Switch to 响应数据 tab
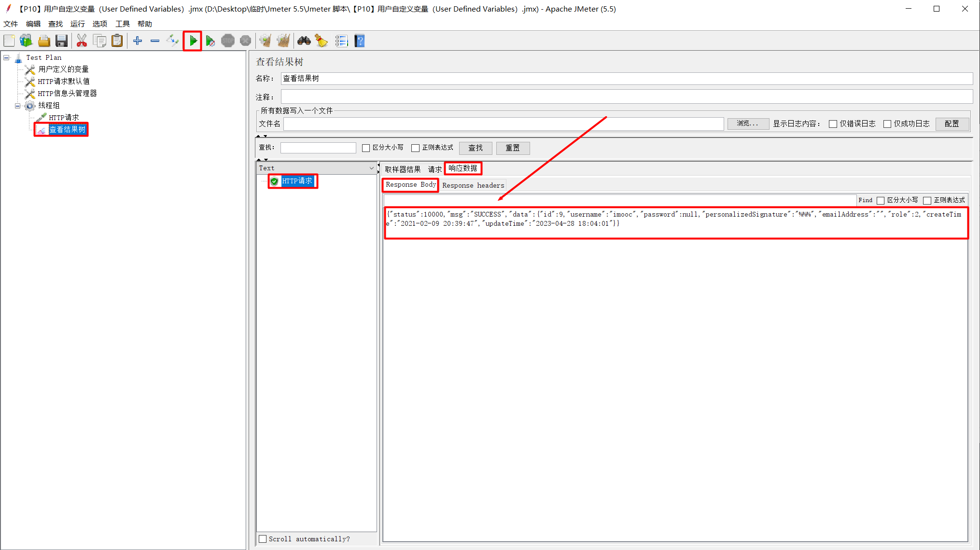Viewport: 980px width, 550px height. pos(463,168)
